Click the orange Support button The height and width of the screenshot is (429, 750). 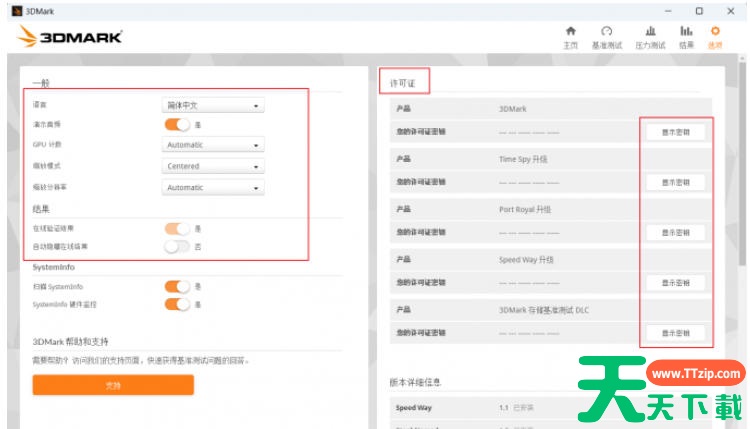(113, 385)
